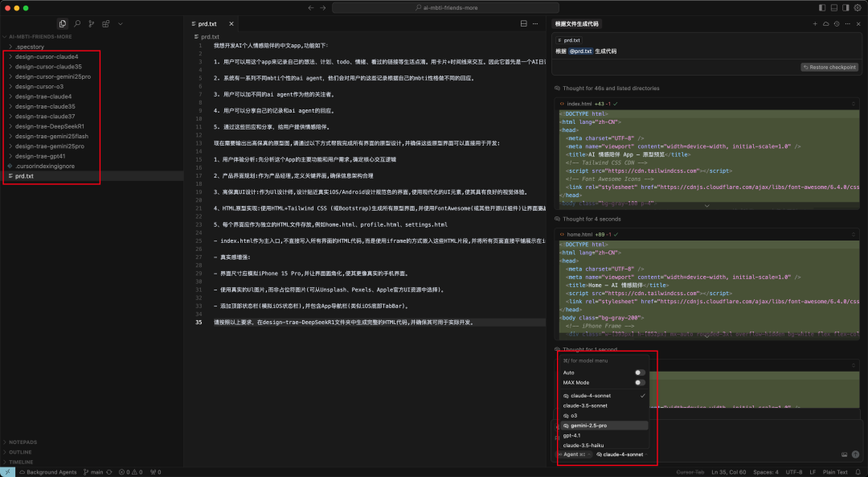Split the editor with split icon
868x477 pixels.
click(x=524, y=24)
